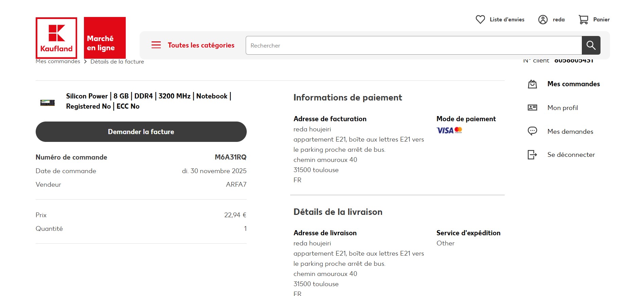Expand Toutes les catégories menu
644x296 pixels.
click(201, 45)
